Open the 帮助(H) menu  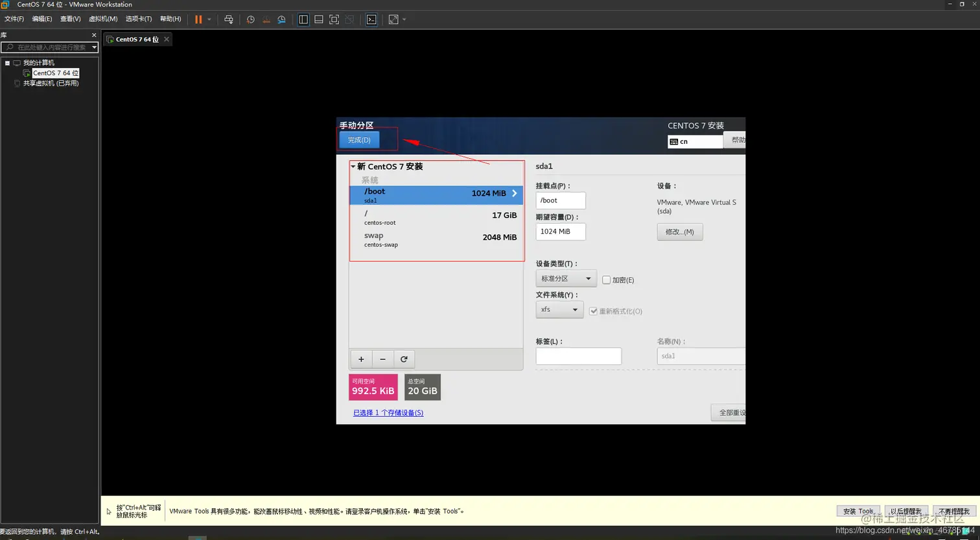pyautogui.click(x=170, y=19)
